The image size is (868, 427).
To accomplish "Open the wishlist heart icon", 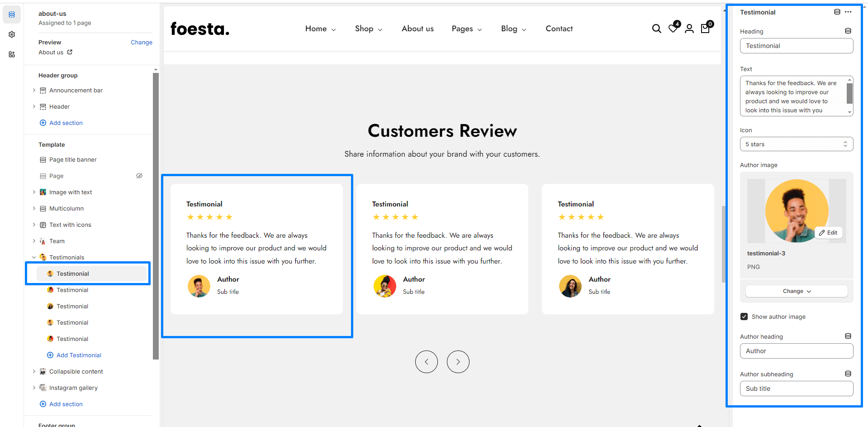I will point(673,29).
